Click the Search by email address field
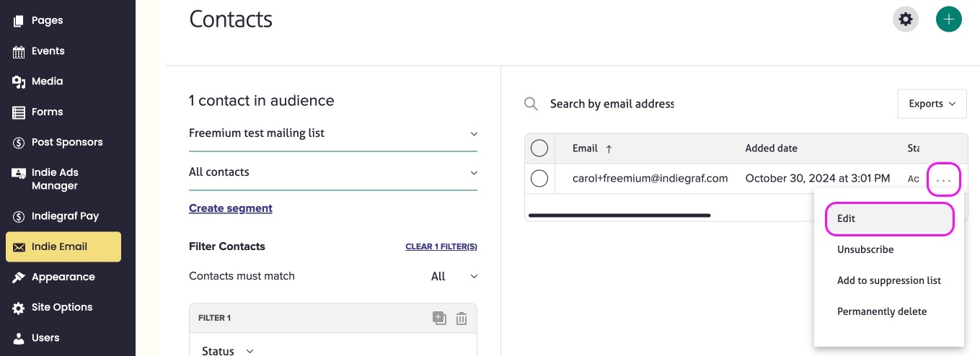This screenshot has height=356, width=980. pos(612,104)
